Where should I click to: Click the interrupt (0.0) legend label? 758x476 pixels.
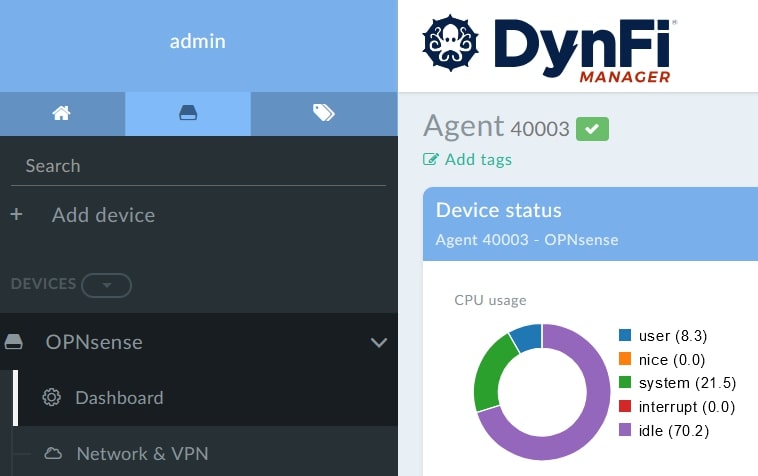coord(687,407)
